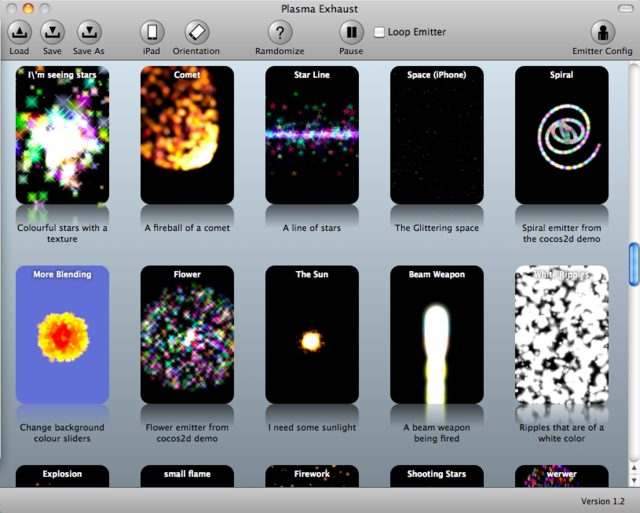Screen dimensions: 640x513
Task: Click the toolbar toggle pill in title bar
Action: point(625,9)
